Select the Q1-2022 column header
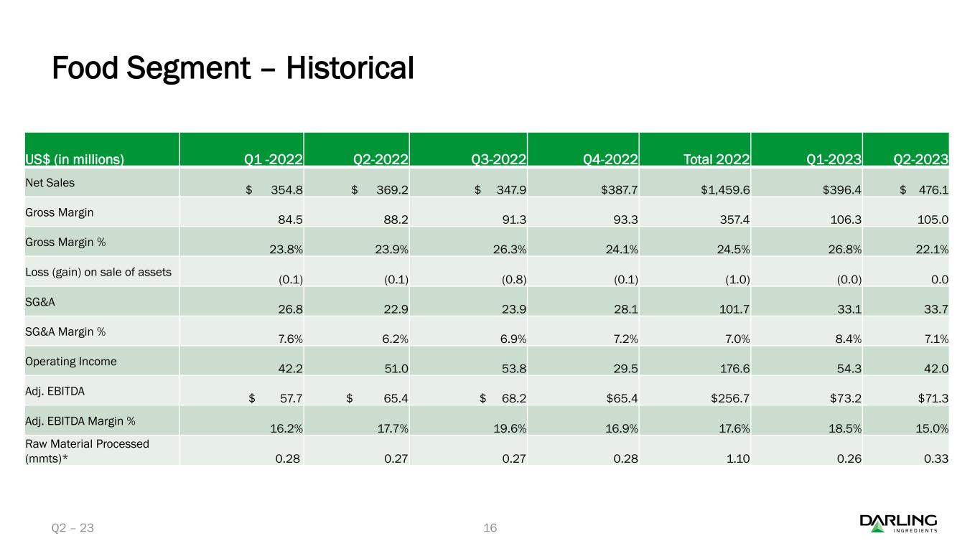 click(274, 159)
